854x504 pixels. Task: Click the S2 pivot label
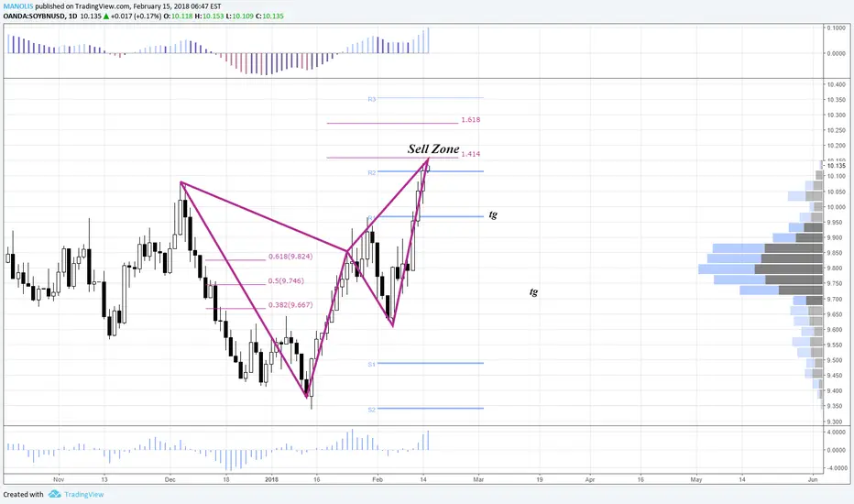click(x=371, y=410)
